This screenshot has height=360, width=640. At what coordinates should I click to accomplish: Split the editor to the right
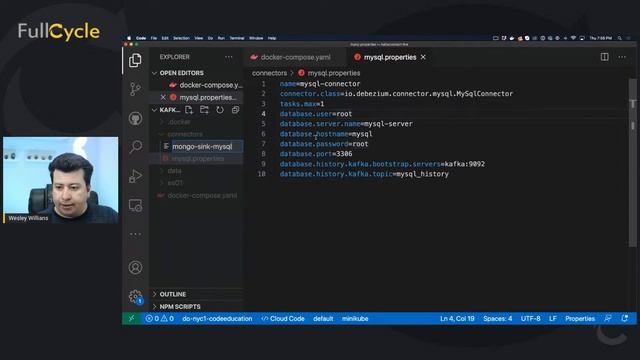coord(604,57)
